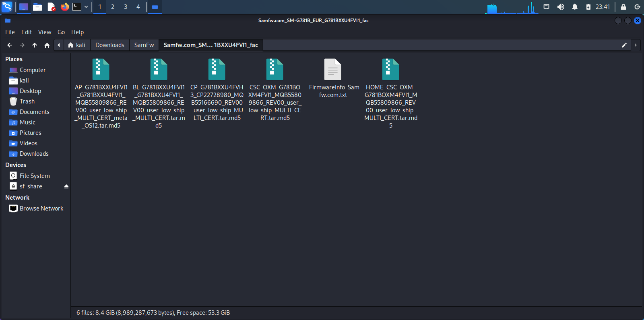Launch Firefox from the top panel
Image resolution: width=644 pixels, height=320 pixels.
pyautogui.click(x=65, y=7)
